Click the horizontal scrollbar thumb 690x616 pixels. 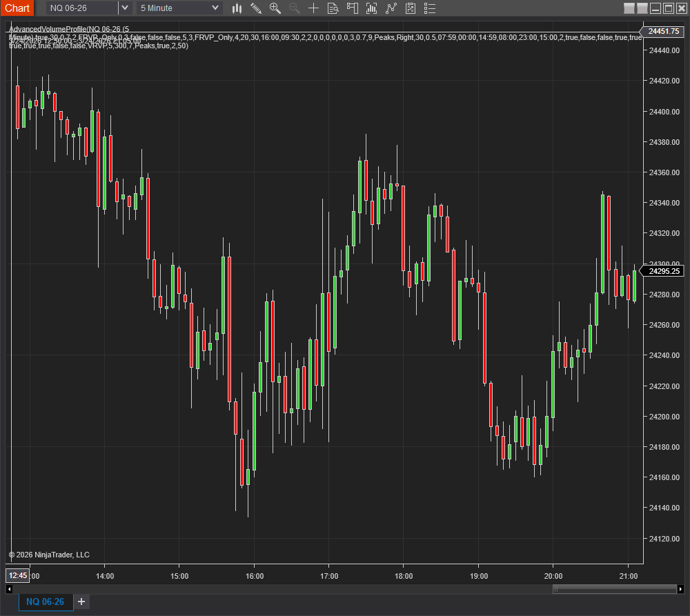click(614, 589)
